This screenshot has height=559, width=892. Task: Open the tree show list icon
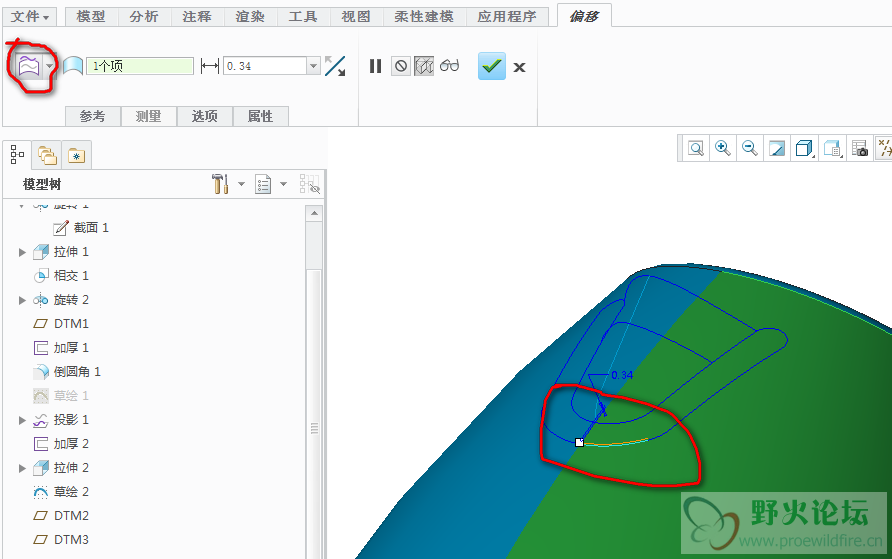(263, 184)
